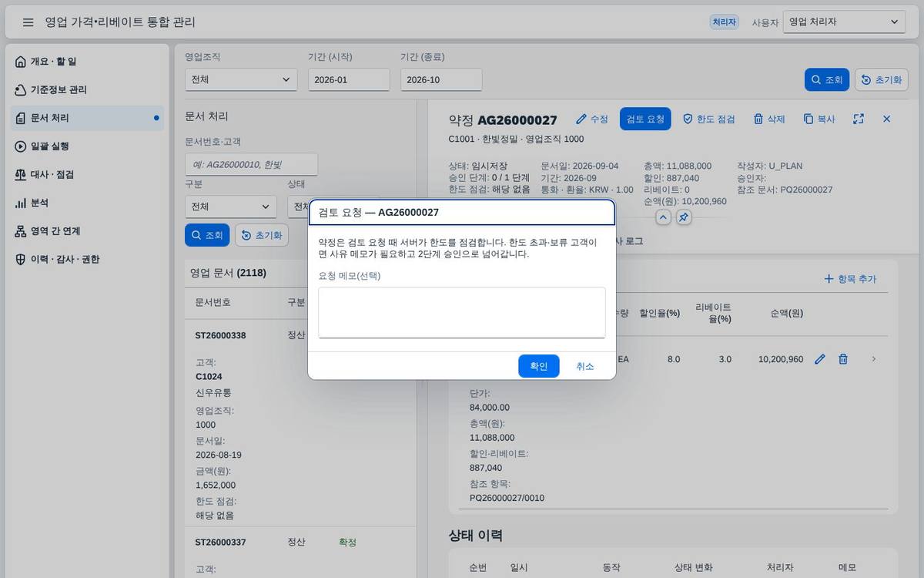Open 영역 간 연계 sidebar item

coord(88,231)
